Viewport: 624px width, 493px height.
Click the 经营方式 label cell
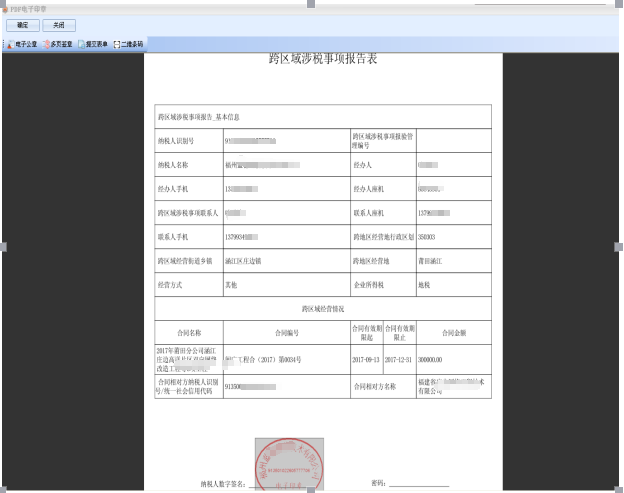point(189,284)
